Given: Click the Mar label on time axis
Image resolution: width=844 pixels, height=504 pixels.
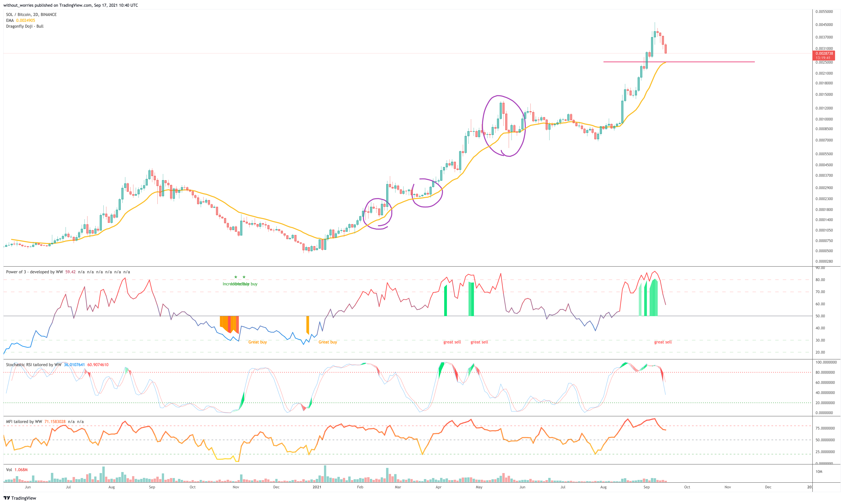Looking at the screenshot, I should 398,487.
